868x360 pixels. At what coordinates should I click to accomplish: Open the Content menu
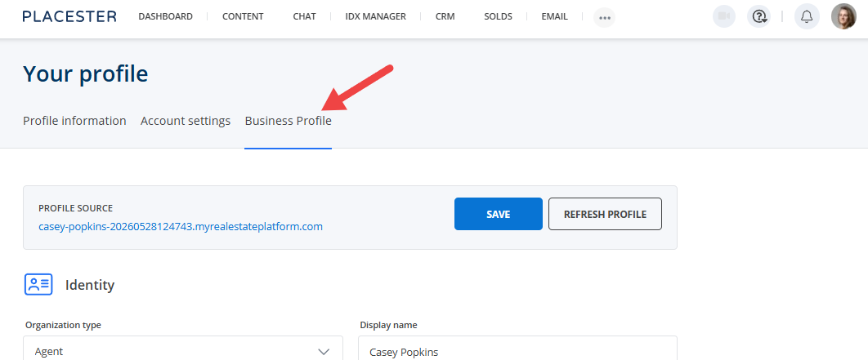click(243, 16)
